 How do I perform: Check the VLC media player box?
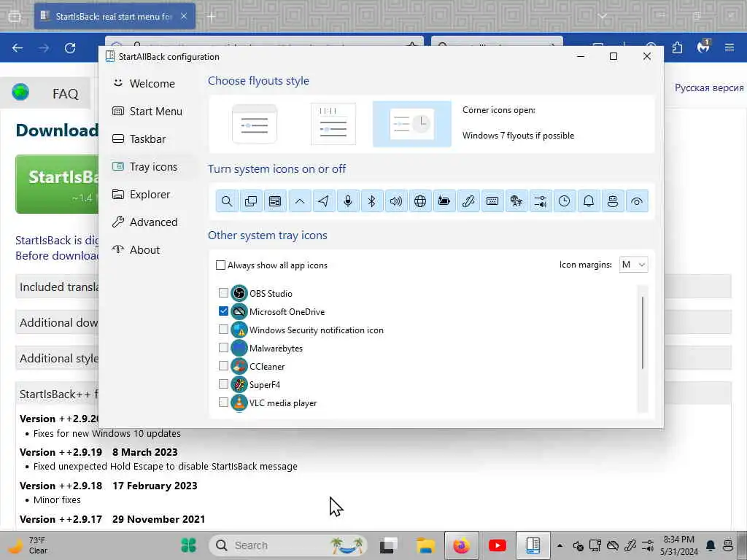pos(223,402)
